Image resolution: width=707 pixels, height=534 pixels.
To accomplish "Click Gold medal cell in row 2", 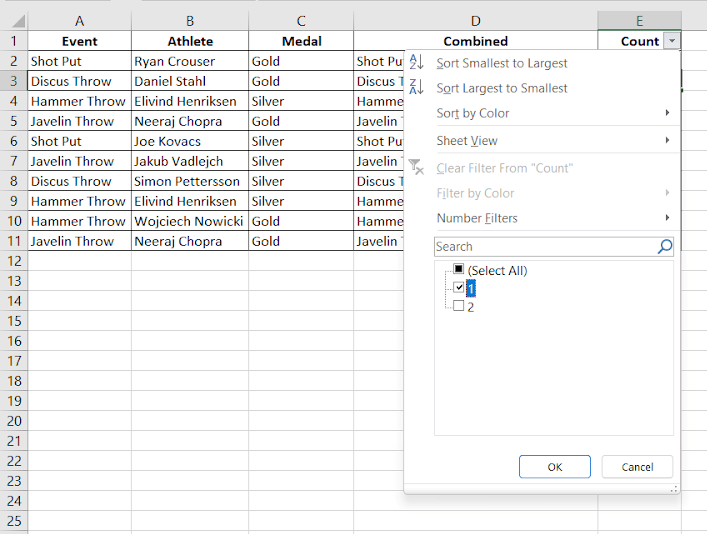I will (x=301, y=61).
